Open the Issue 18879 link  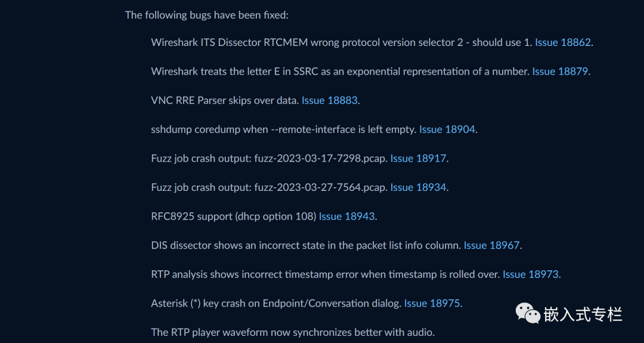pyautogui.click(x=560, y=72)
